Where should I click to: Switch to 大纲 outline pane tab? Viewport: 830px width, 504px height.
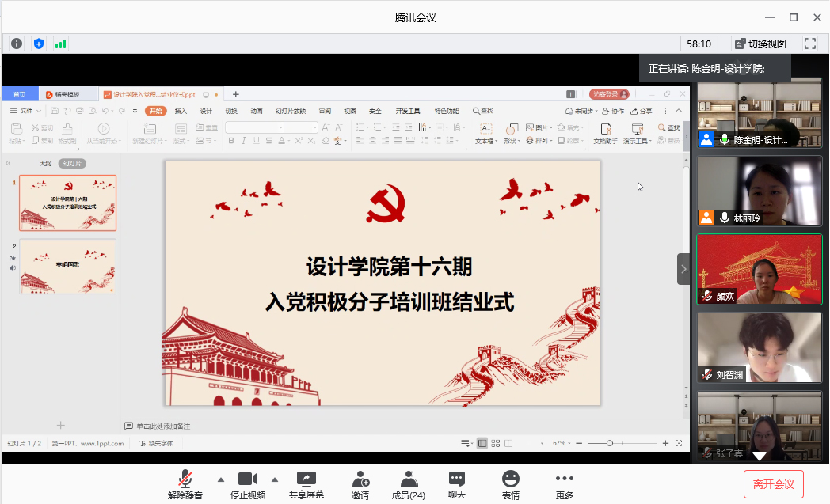pos(45,164)
